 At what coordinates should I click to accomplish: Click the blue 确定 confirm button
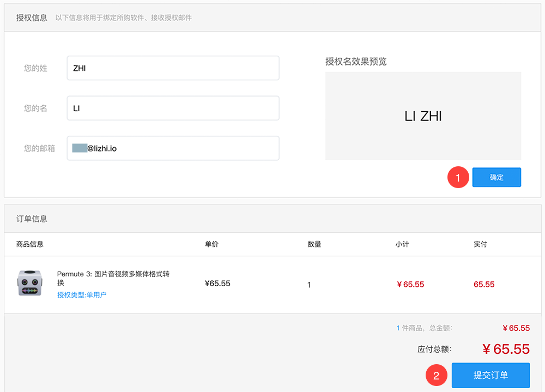pos(496,177)
